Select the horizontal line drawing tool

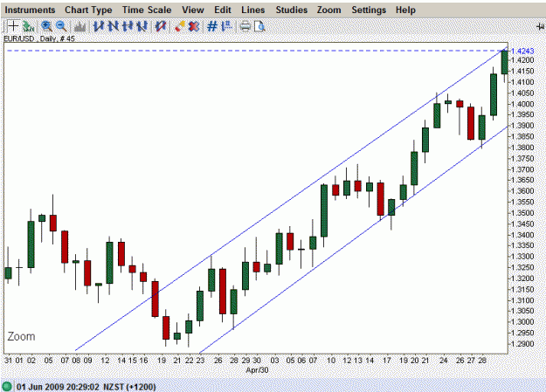128,26
